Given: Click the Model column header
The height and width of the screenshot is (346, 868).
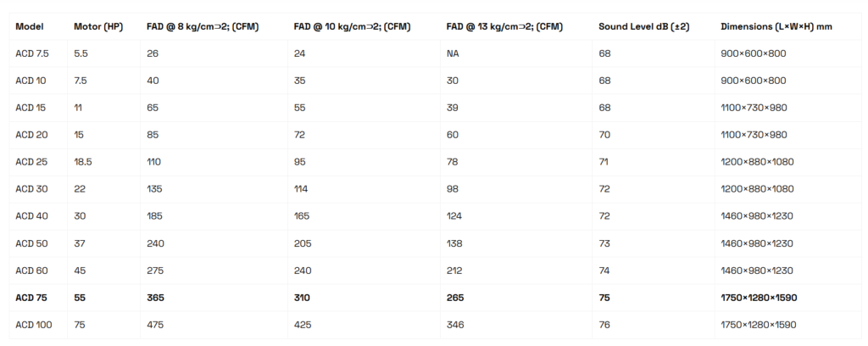Looking at the screenshot, I should click(x=29, y=26).
